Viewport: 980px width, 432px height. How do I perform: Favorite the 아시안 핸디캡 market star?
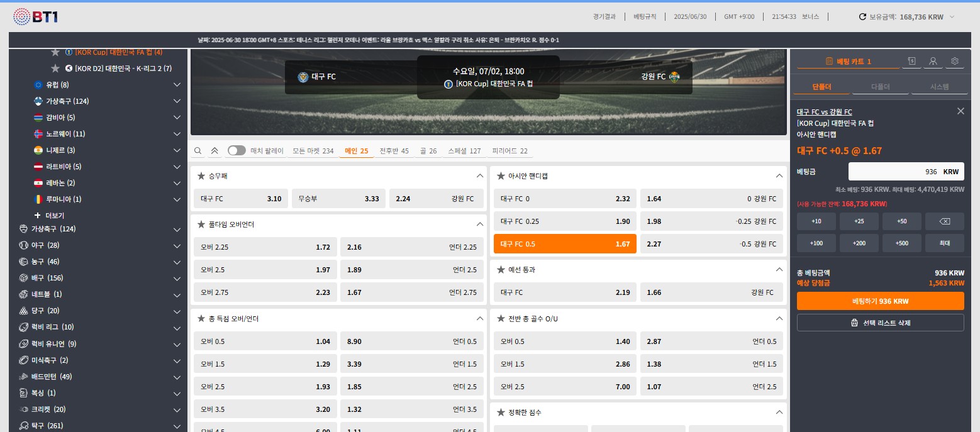pos(501,176)
